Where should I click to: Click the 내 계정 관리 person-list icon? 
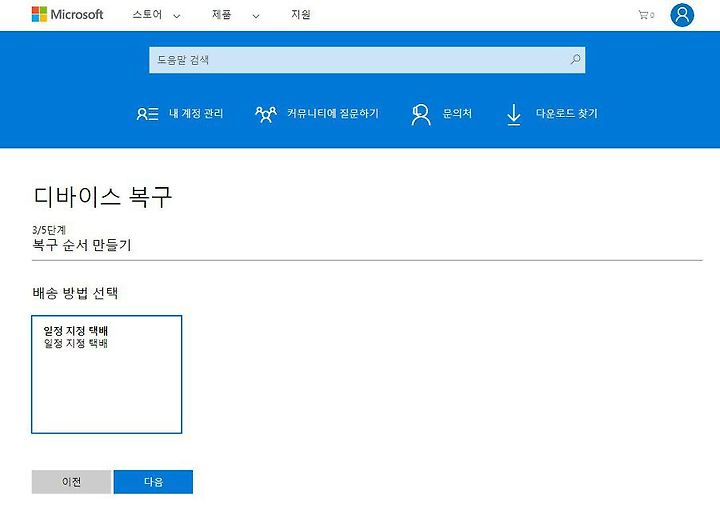click(x=147, y=114)
